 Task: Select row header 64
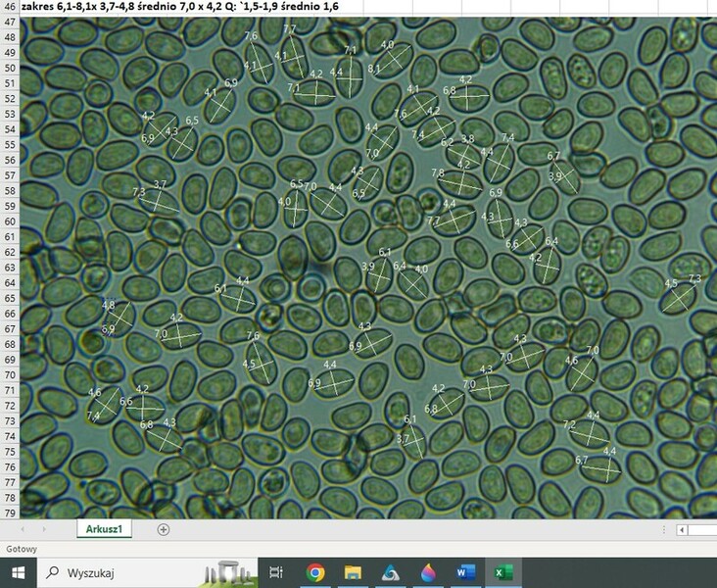(10, 282)
